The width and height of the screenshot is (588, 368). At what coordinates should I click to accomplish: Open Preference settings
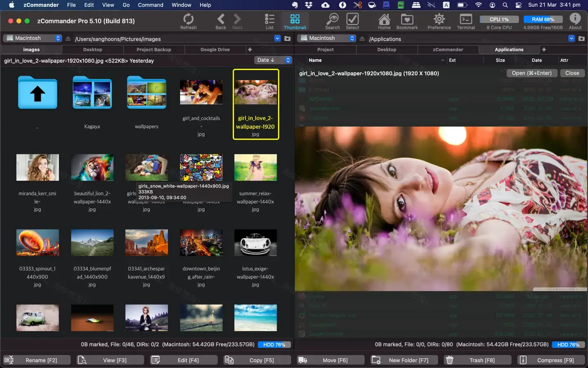point(439,19)
